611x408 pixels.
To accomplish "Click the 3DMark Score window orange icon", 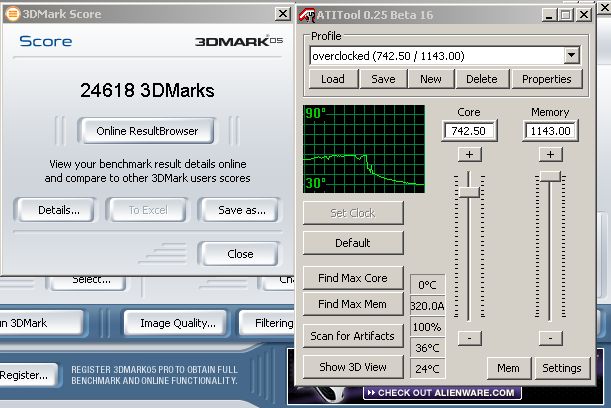I will tap(12, 14).
